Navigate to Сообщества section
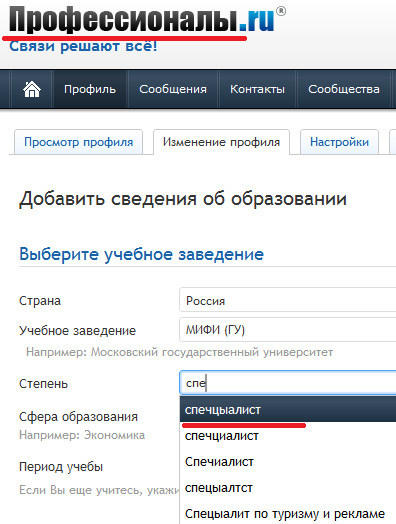This screenshot has width=396, height=524. point(344,89)
